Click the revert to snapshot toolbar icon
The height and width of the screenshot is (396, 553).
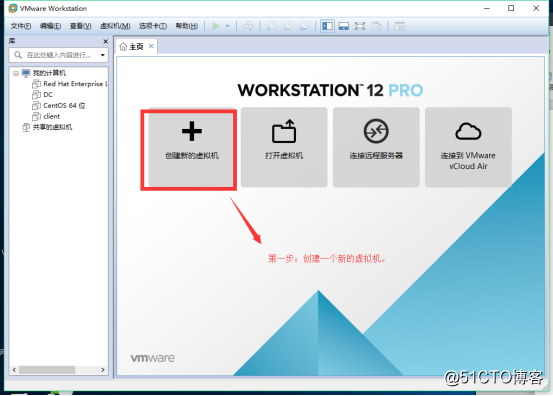(288, 26)
